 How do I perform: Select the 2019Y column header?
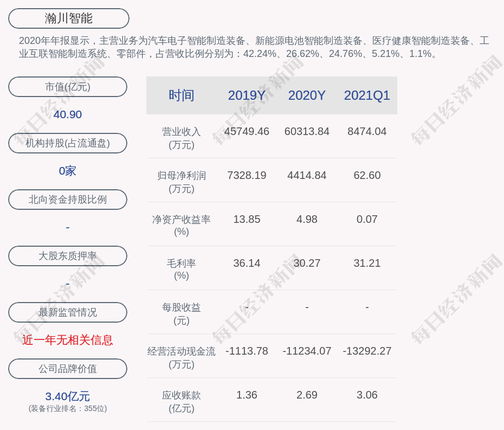pyautogui.click(x=247, y=95)
